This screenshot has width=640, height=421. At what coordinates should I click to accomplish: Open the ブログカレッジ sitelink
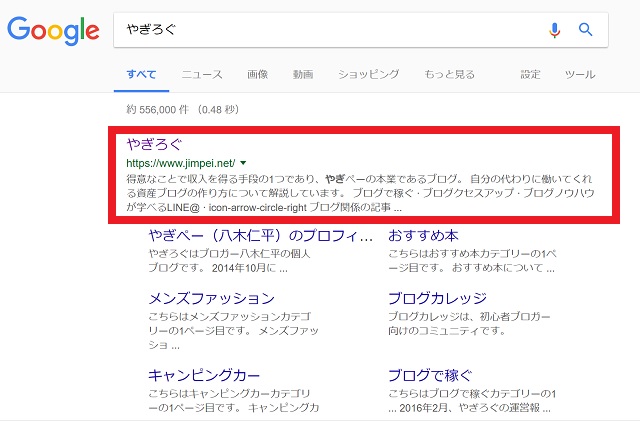point(437,298)
